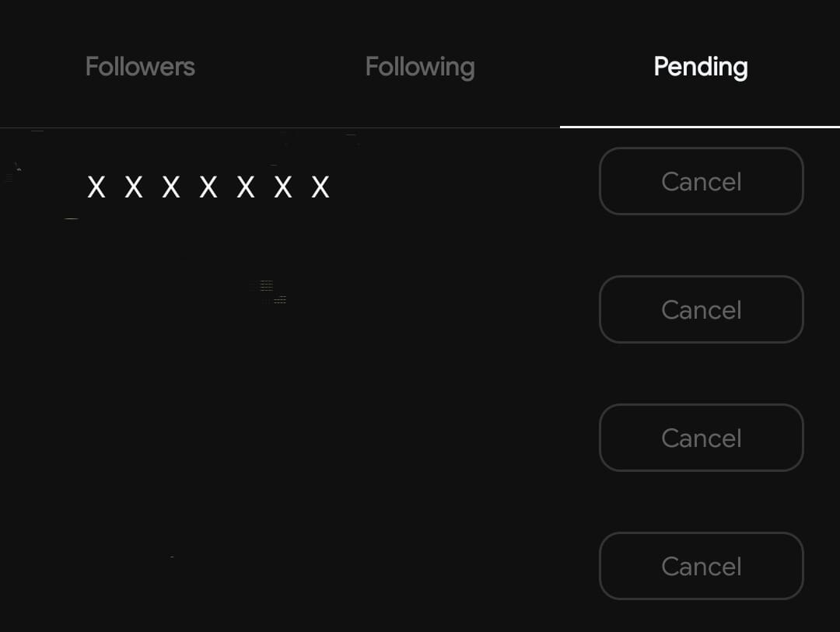Show accounts under Following
This screenshot has height=632, width=840.
420,67
